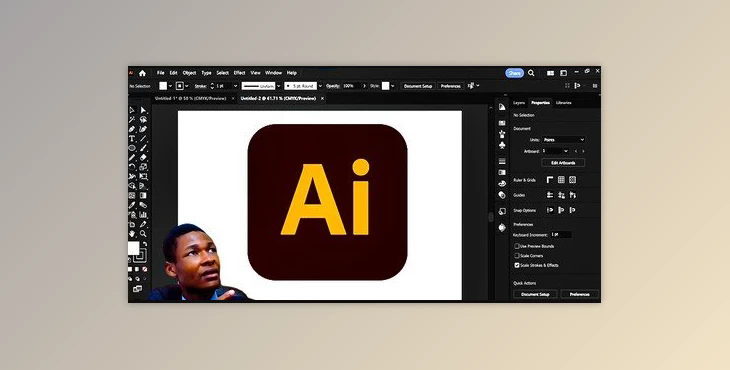The height and width of the screenshot is (370, 730).
Task: Open the Effect menu
Action: point(239,73)
